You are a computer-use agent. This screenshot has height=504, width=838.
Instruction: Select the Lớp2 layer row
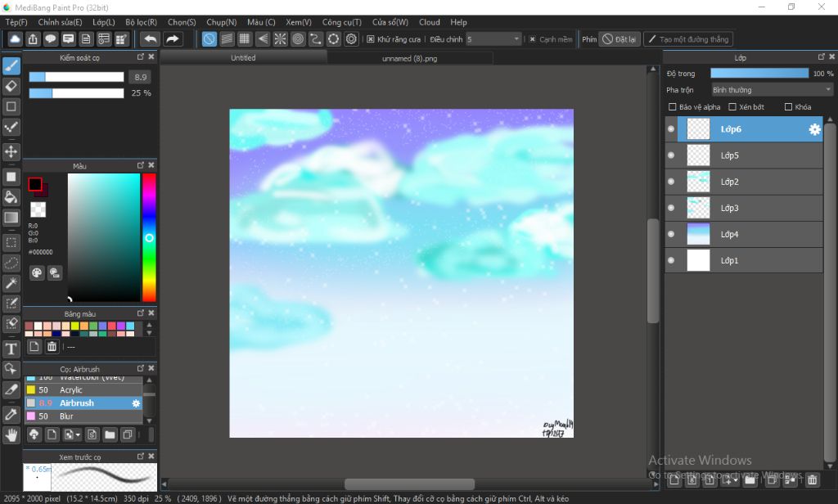[743, 182]
